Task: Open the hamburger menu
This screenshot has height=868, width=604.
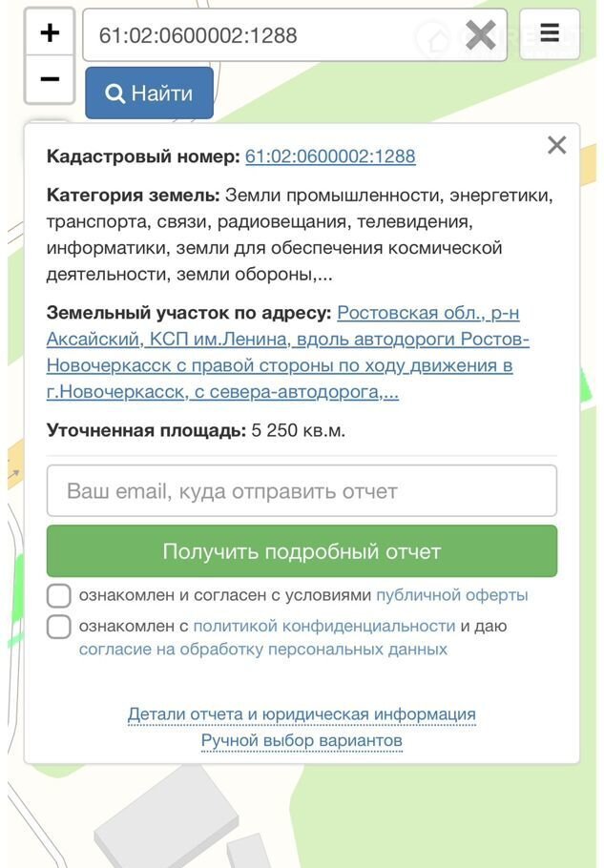Action: point(550,33)
